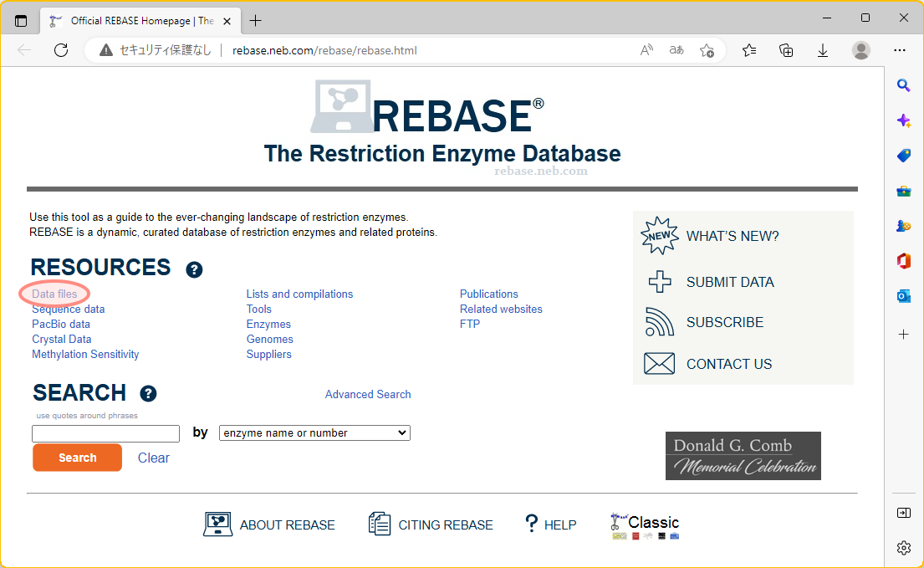Go to PacBio data

61,324
